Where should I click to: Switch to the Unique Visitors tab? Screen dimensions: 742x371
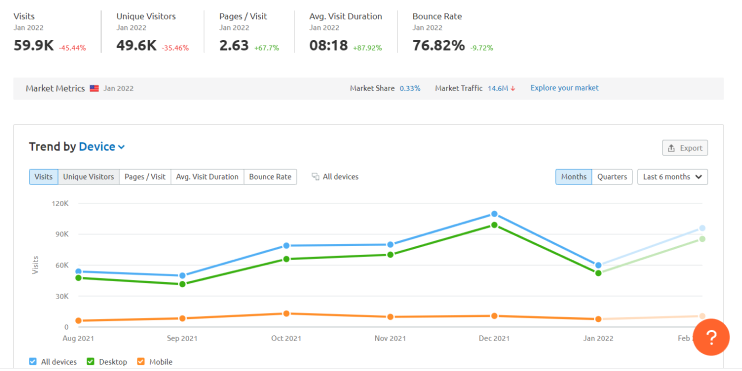(88, 177)
